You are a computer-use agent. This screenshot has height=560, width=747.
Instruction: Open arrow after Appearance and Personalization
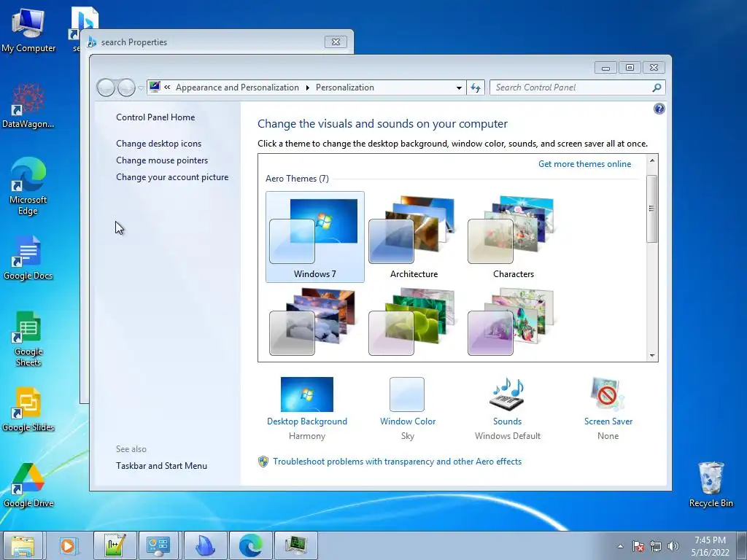pyautogui.click(x=307, y=87)
